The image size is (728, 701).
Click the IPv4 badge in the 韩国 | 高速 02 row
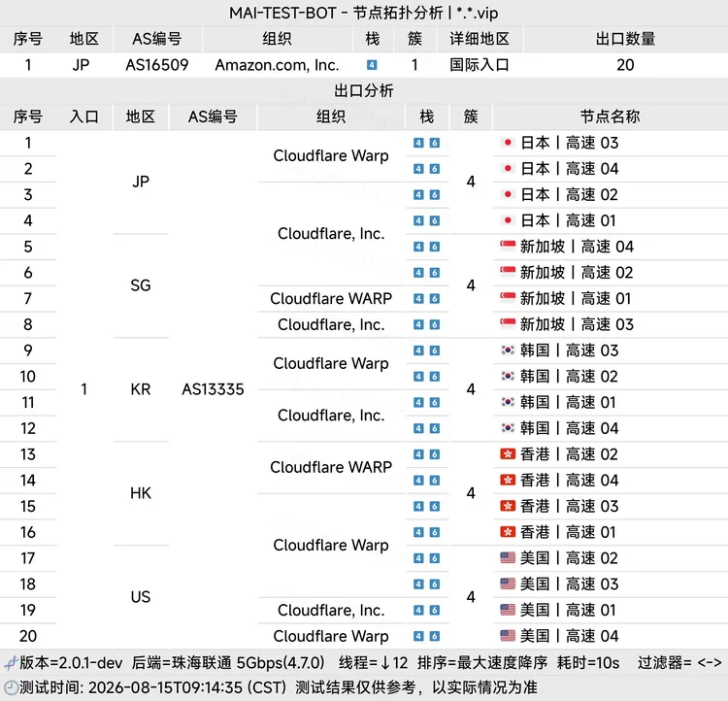click(418, 377)
